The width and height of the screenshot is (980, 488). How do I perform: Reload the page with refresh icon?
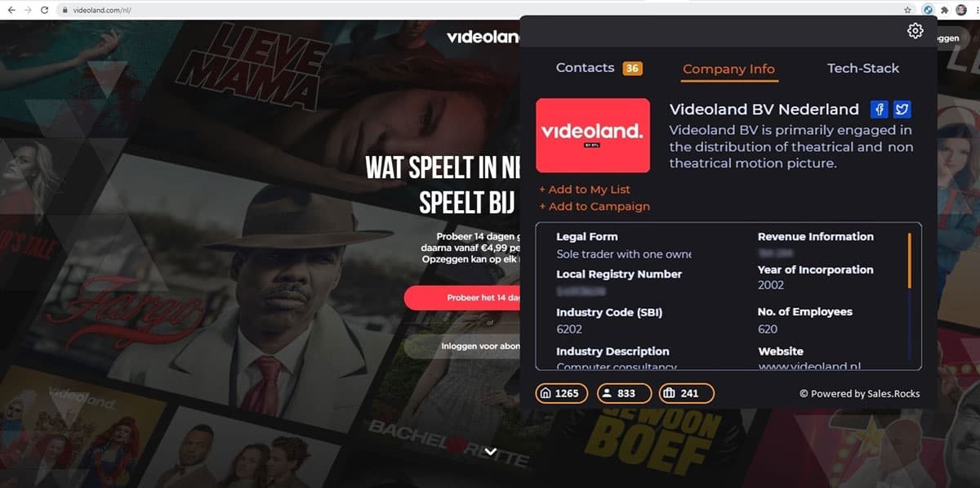click(45, 10)
